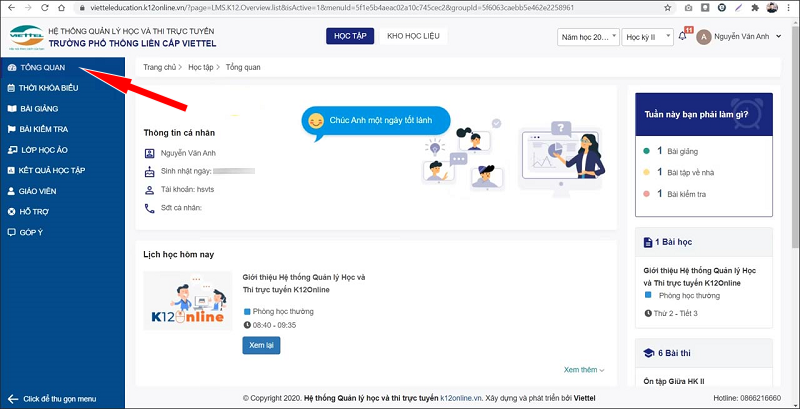
Task: Expand Xem thêm in today's schedule
Action: 584,370
